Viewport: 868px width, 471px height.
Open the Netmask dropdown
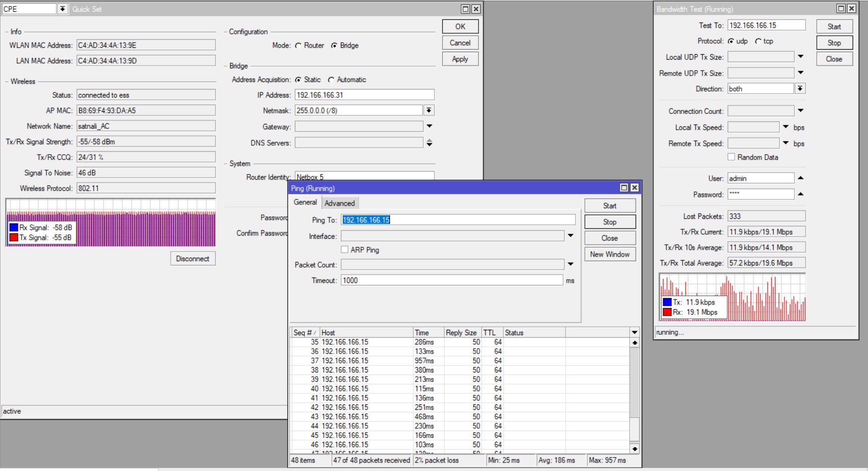pos(429,110)
